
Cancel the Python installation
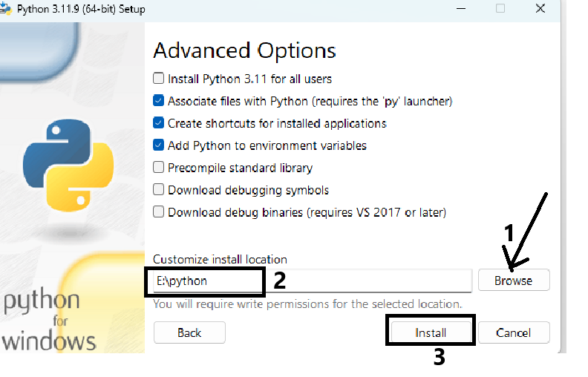pos(514,332)
